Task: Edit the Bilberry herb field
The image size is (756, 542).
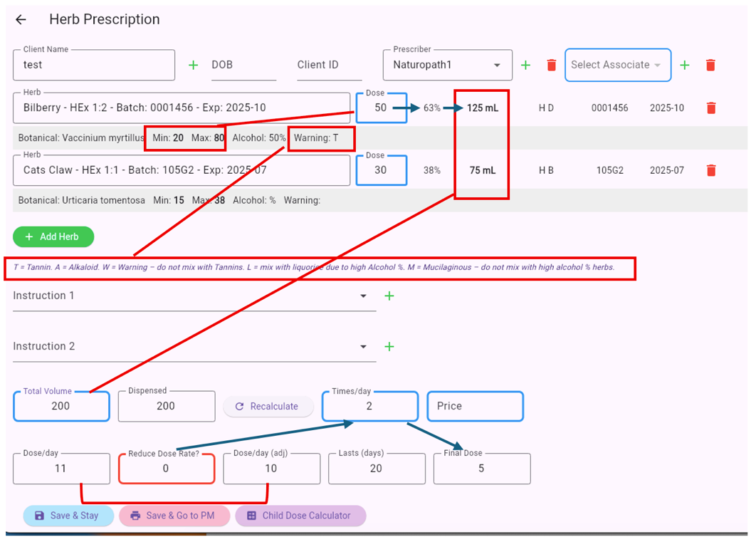Action: (182, 108)
